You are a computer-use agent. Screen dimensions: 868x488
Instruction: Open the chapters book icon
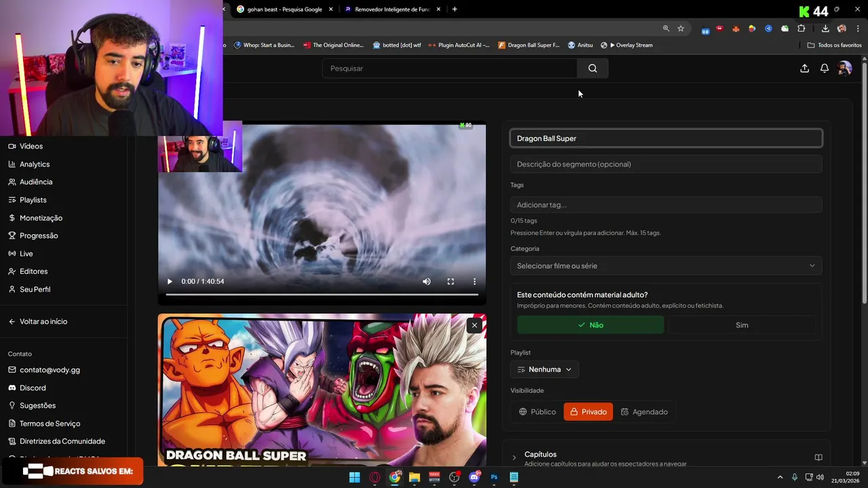tap(818, 457)
